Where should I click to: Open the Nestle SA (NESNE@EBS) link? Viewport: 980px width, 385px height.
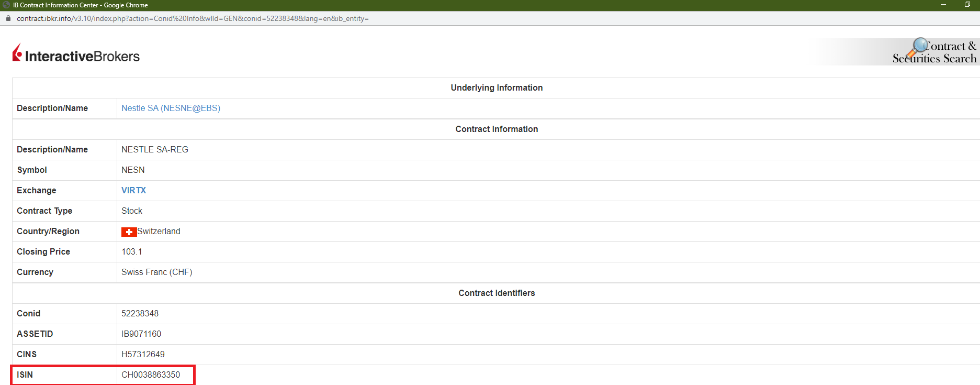tap(171, 108)
